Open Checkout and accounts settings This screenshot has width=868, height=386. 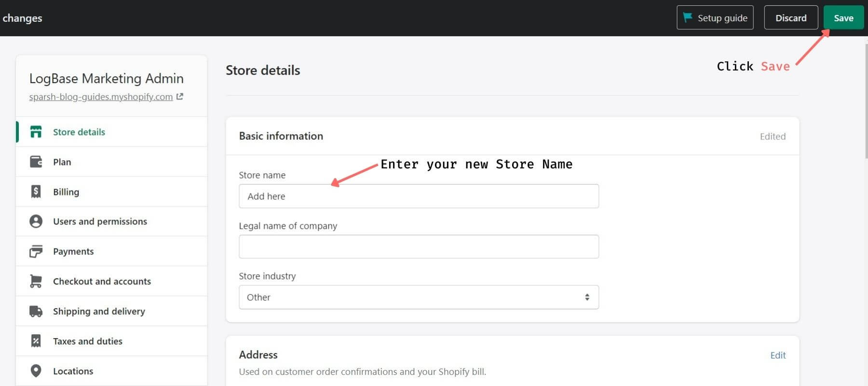click(x=102, y=281)
